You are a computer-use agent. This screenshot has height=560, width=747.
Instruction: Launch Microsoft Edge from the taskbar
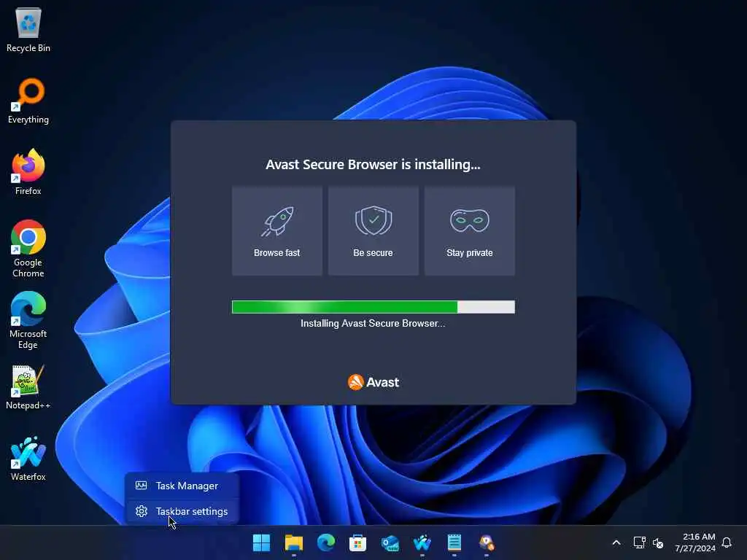click(326, 542)
